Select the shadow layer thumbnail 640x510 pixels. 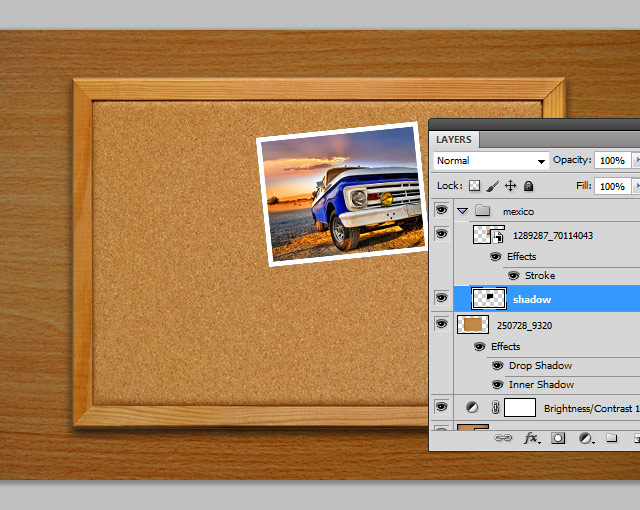(489, 298)
